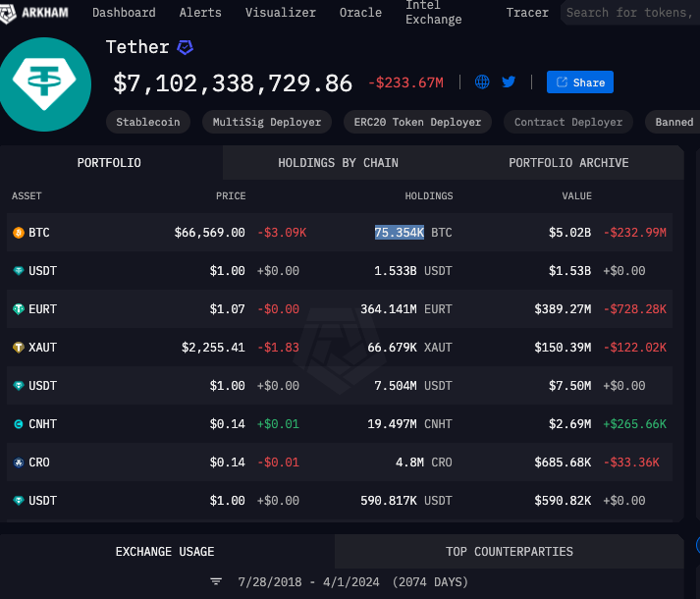
Task: Click the BTC value $5.02B
Action: click(569, 233)
